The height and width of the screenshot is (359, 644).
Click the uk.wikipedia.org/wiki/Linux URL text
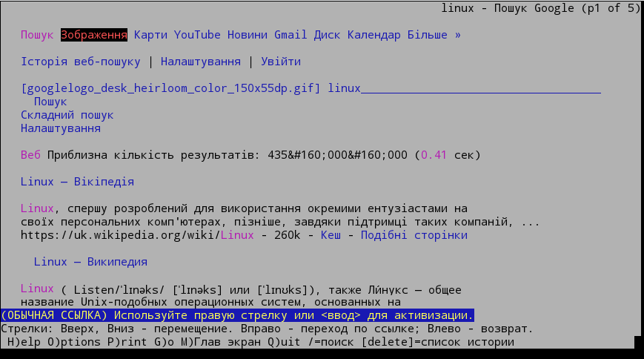(137, 235)
